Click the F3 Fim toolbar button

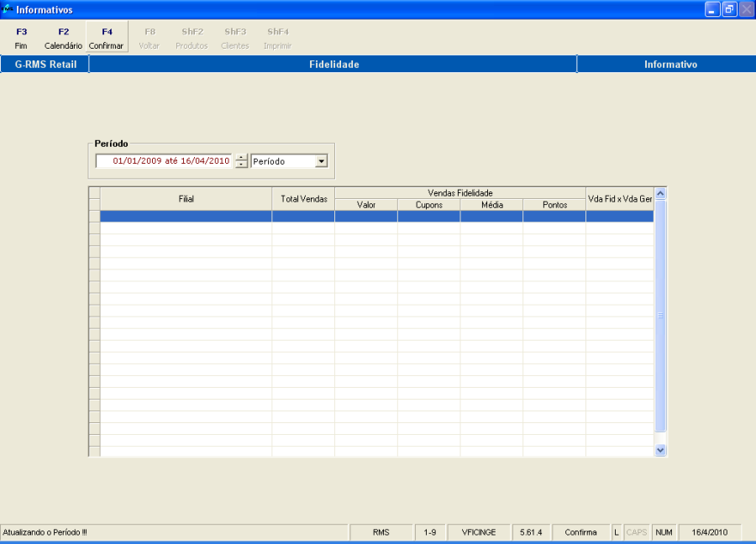pyautogui.click(x=21, y=38)
